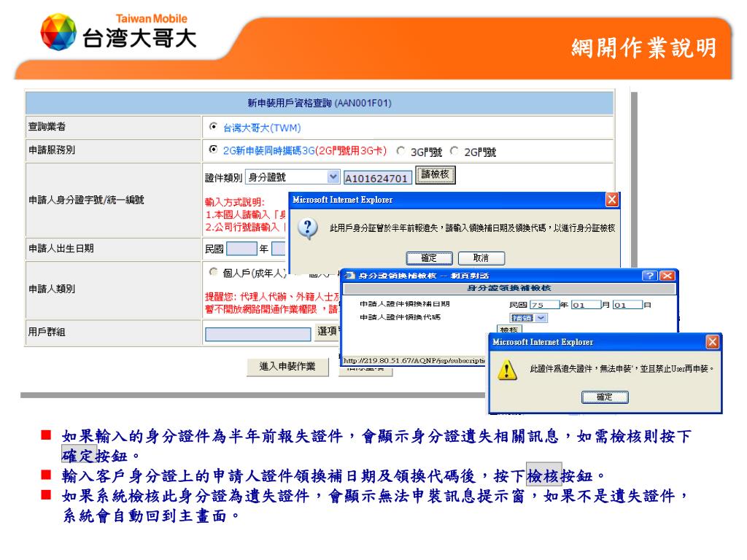Click the 民國 birth year input field
This screenshot has height=560, width=747.
[241, 249]
